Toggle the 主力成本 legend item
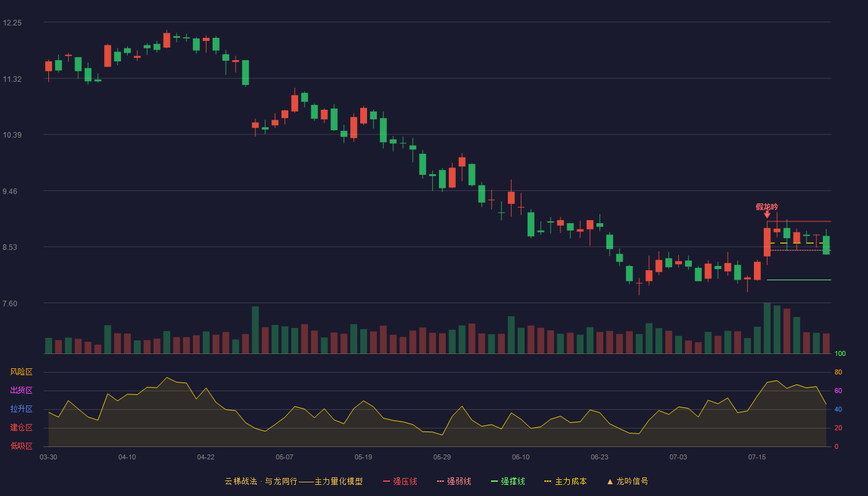This screenshot has width=868, height=496. [x=565, y=481]
